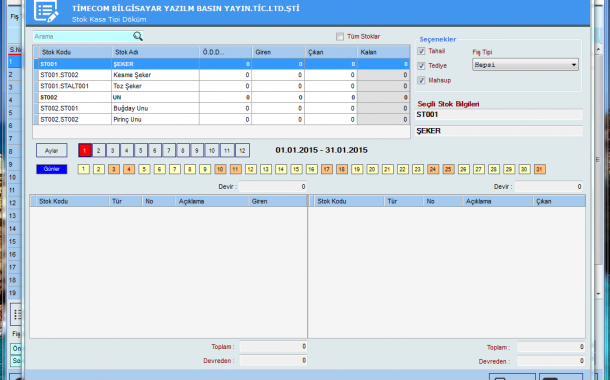
Task: Select month 1 highlighted in red
Action: pos(85,151)
